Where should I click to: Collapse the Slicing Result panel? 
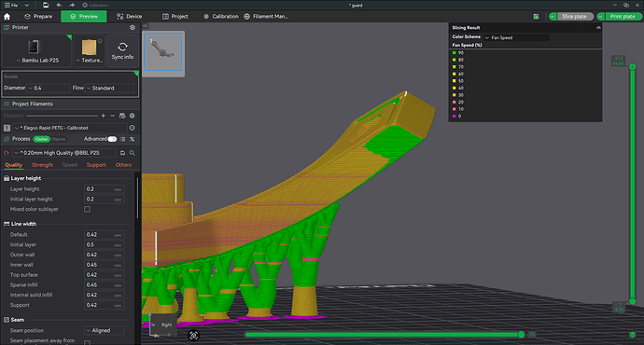pos(598,27)
